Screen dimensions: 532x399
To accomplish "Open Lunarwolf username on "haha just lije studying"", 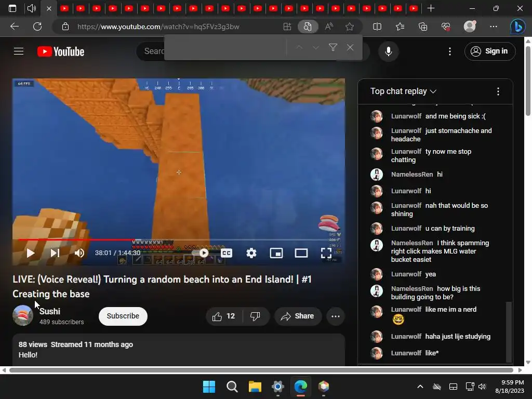I will click(x=406, y=337).
